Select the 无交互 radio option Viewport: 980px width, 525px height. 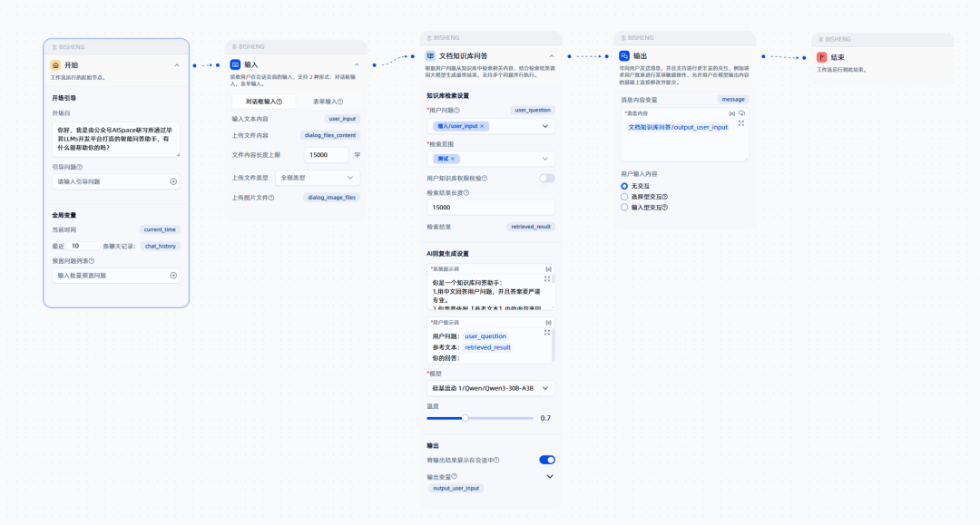[x=623, y=186]
